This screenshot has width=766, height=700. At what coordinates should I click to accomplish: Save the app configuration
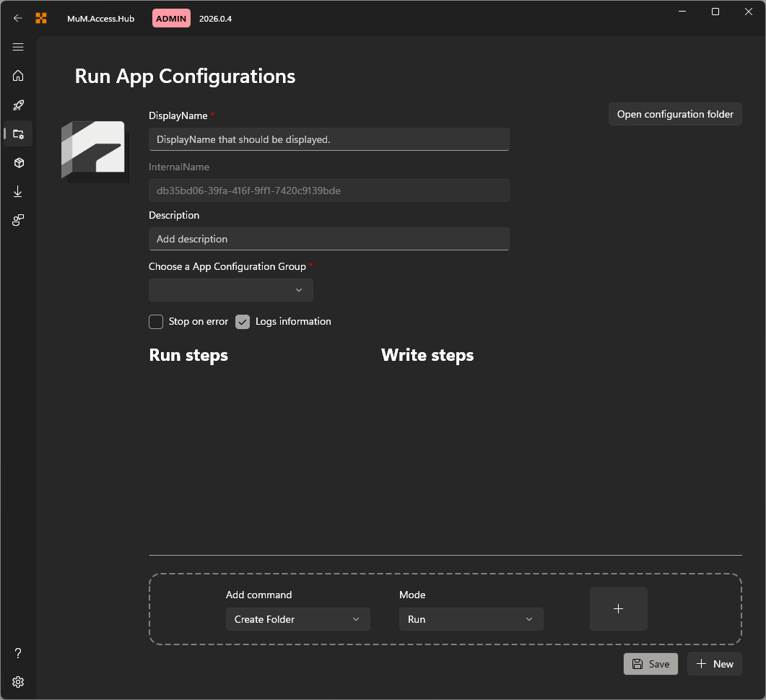pos(650,663)
